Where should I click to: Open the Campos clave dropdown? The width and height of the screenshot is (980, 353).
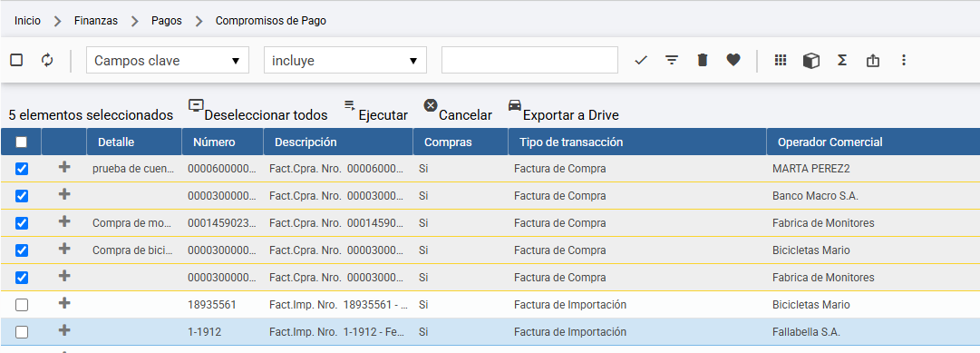pyautogui.click(x=168, y=61)
